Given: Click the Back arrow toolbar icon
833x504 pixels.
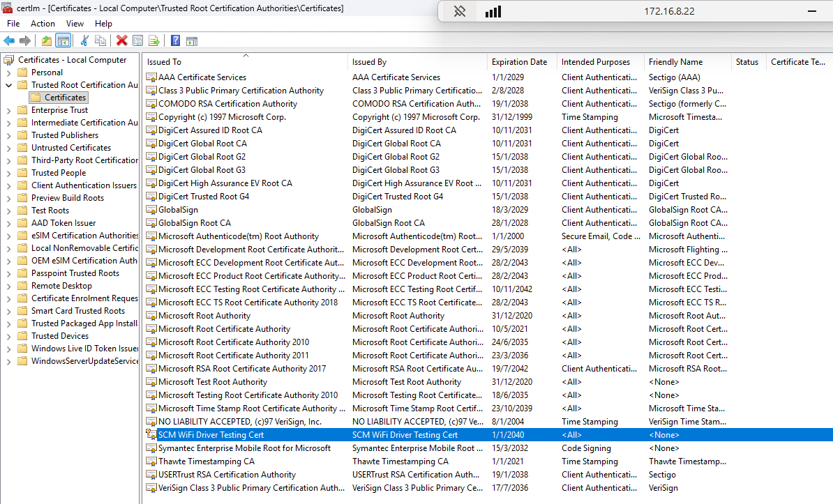Looking at the screenshot, I should pyautogui.click(x=9, y=41).
